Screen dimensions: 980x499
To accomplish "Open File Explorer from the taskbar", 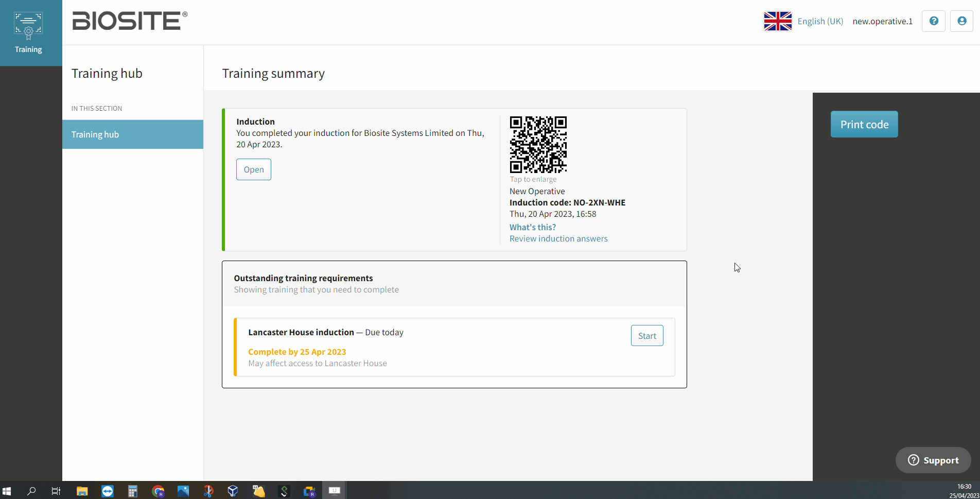I will coord(82,491).
